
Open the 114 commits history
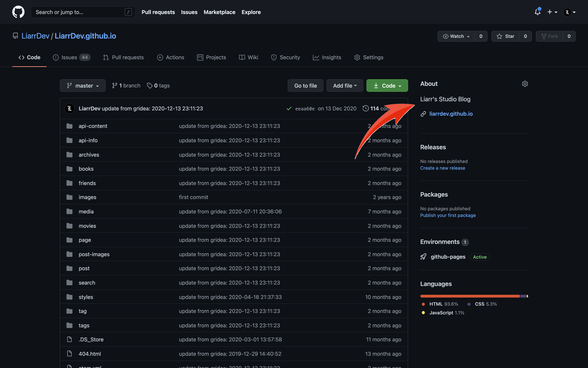click(x=376, y=108)
